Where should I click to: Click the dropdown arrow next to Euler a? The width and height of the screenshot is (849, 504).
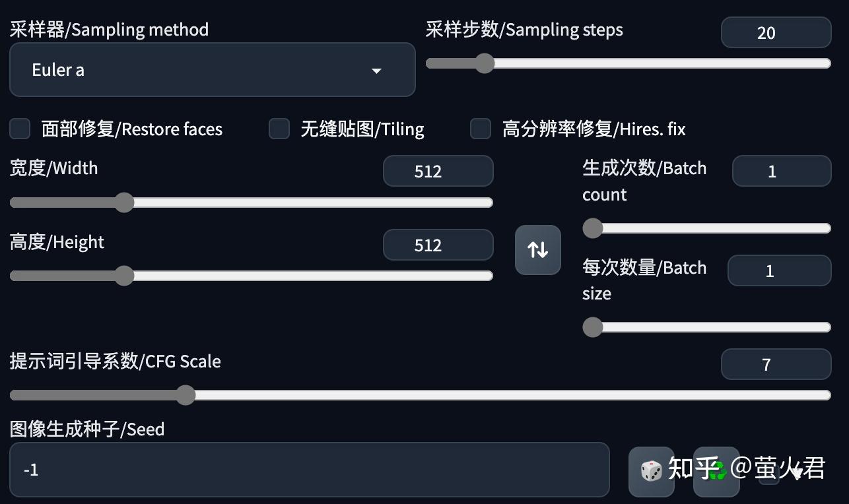(376, 70)
